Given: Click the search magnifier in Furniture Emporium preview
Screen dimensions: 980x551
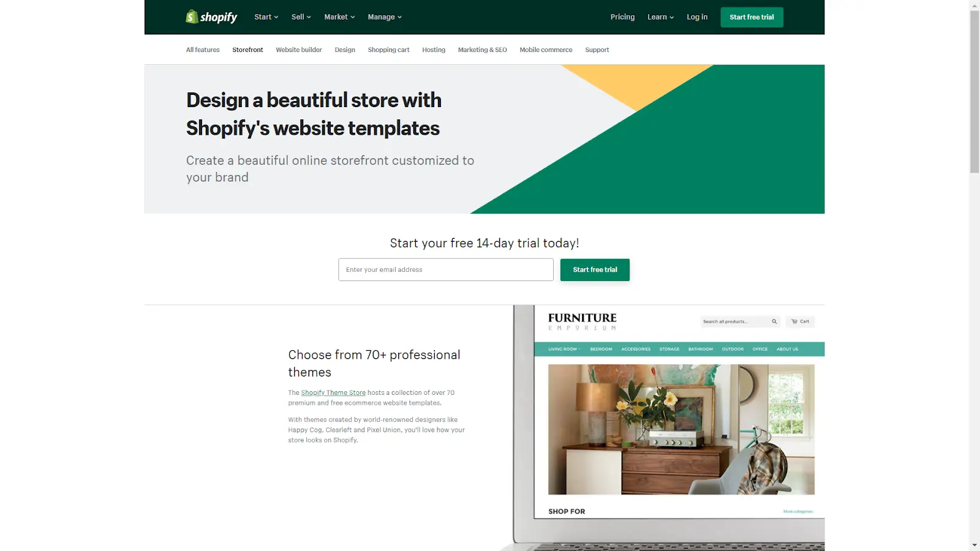Looking at the screenshot, I should [774, 321].
